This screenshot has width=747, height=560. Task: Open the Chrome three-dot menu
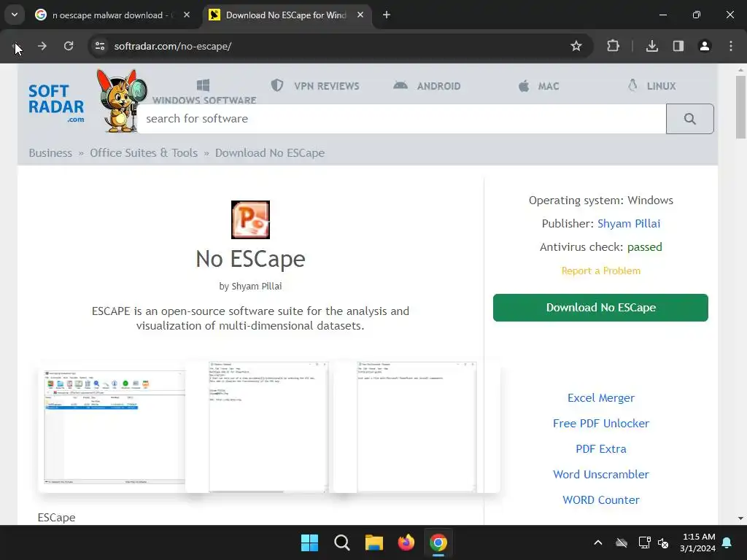tap(731, 46)
